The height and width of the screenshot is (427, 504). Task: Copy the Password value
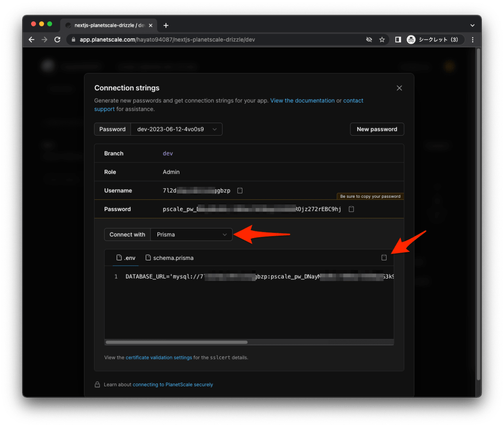click(352, 209)
